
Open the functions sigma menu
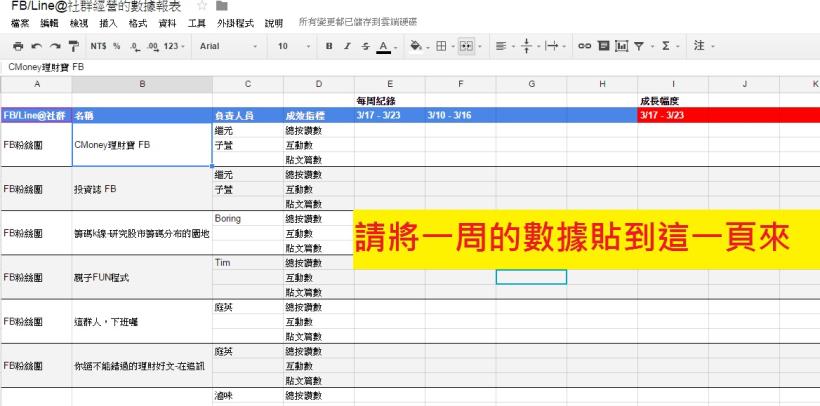pos(665,46)
